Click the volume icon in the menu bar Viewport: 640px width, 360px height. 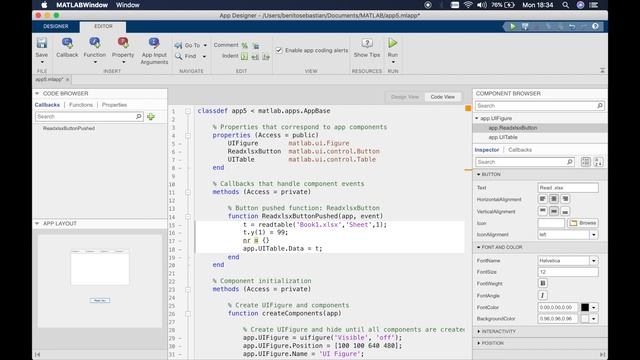(482, 5)
